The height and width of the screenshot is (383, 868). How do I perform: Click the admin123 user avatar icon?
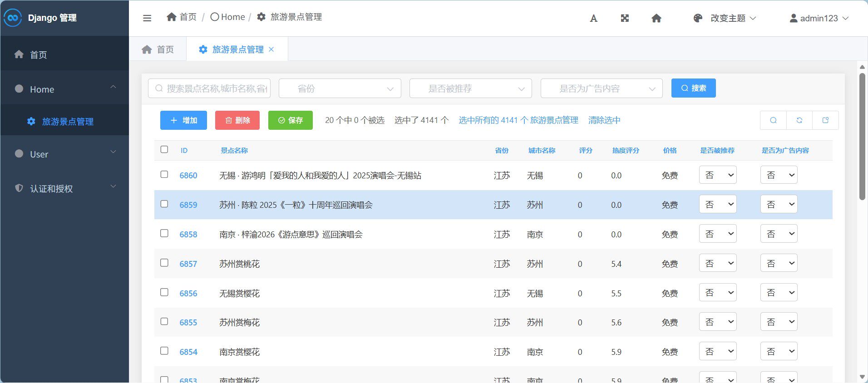pyautogui.click(x=794, y=18)
